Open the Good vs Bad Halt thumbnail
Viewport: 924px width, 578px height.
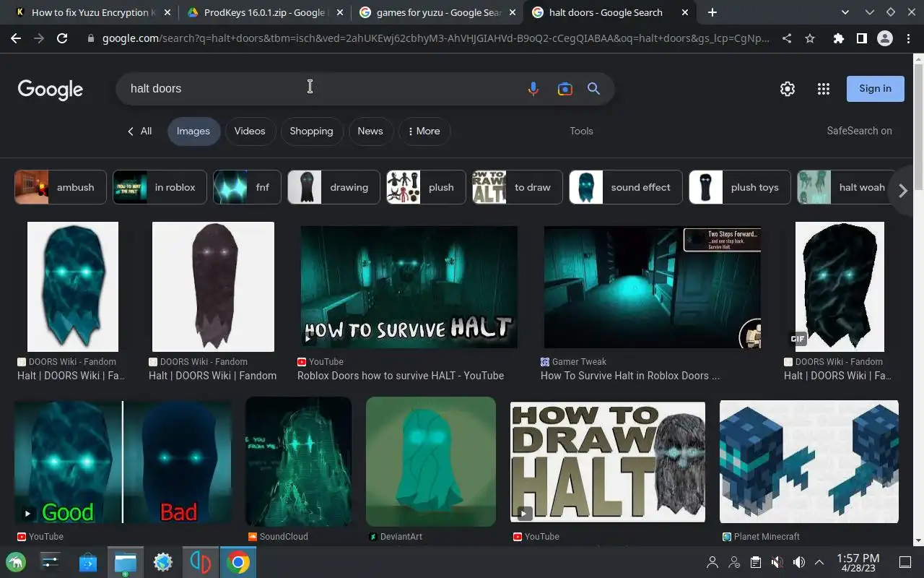(x=123, y=462)
